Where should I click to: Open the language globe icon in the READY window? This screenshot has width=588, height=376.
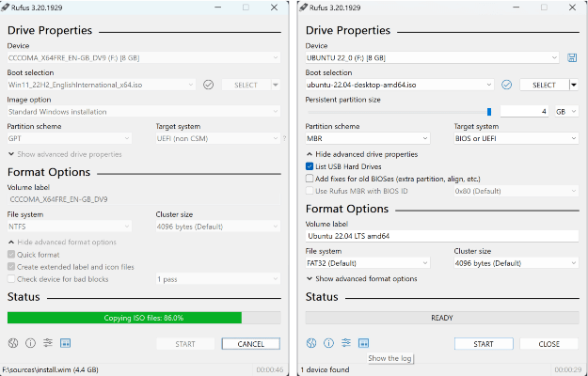pyautogui.click(x=311, y=343)
